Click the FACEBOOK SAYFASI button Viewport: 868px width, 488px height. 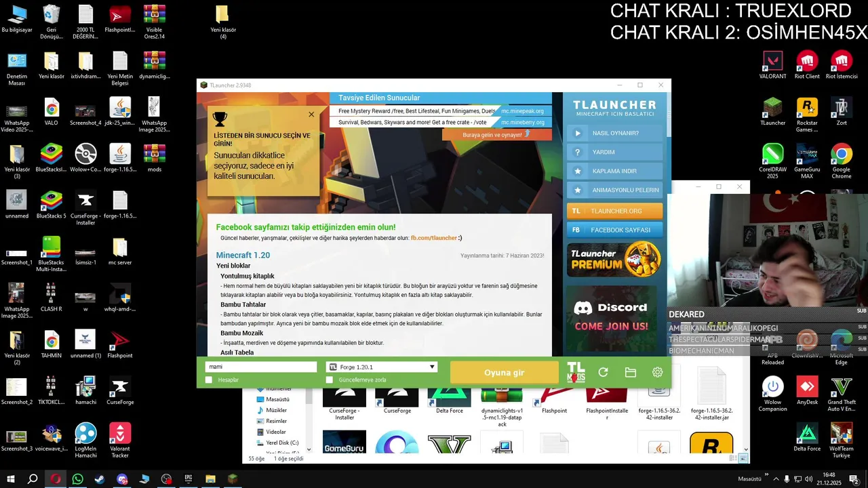coord(614,230)
